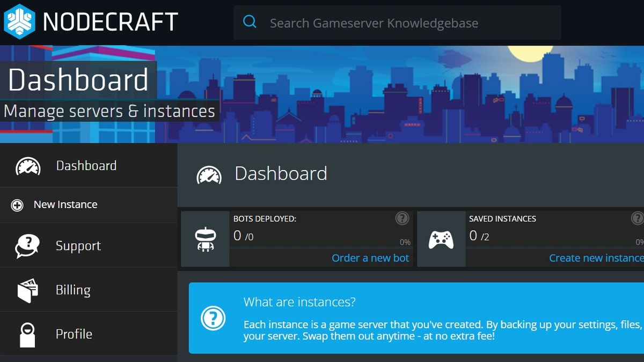The width and height of the screenshot is (644, 362).
Task: Select Dashboard from the sidebar menu
Action: [x=85, y=165]
